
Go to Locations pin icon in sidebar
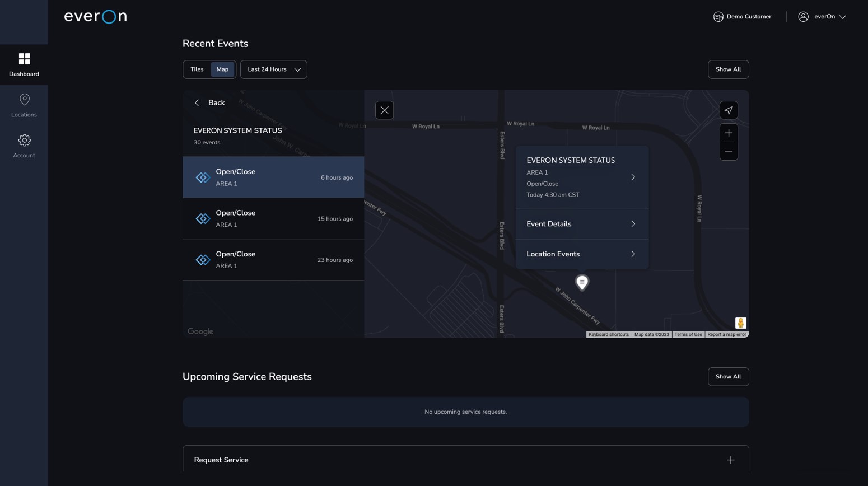(x=24, y=100)
